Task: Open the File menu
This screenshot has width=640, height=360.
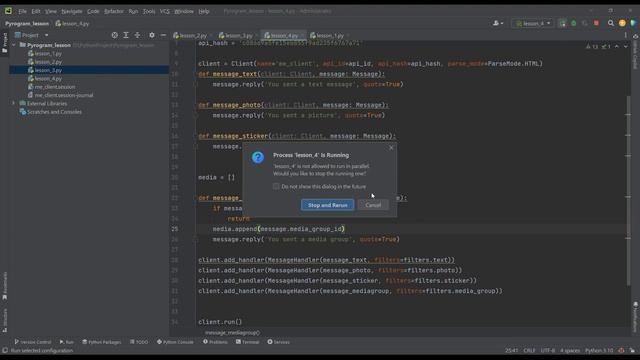Action: click(22, 11)
